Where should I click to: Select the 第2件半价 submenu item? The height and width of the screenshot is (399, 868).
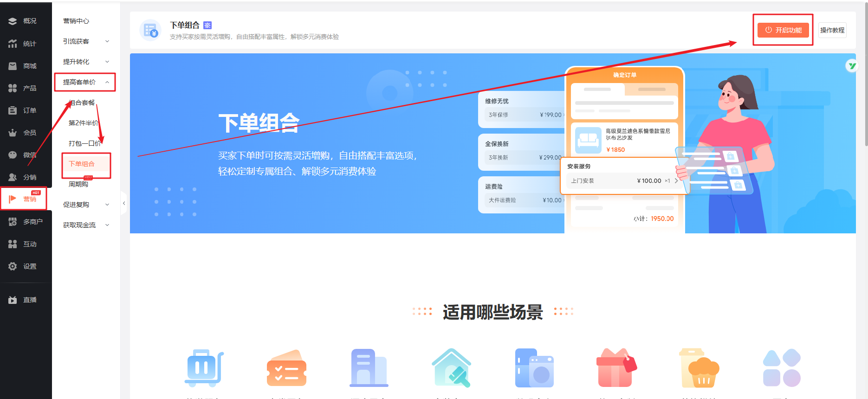pyautogui.click(x=84, y=123)
